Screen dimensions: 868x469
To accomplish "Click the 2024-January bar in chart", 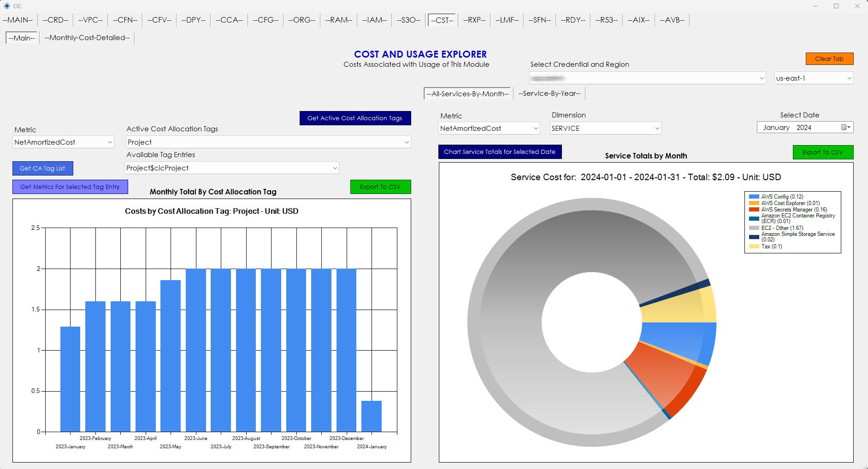I will click(x=371, y=416).
